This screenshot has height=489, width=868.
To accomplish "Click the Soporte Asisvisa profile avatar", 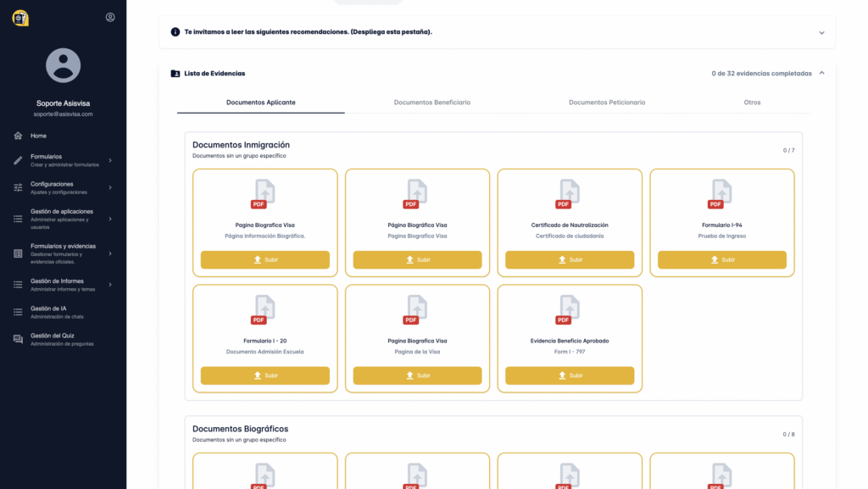I will point(63,66).
